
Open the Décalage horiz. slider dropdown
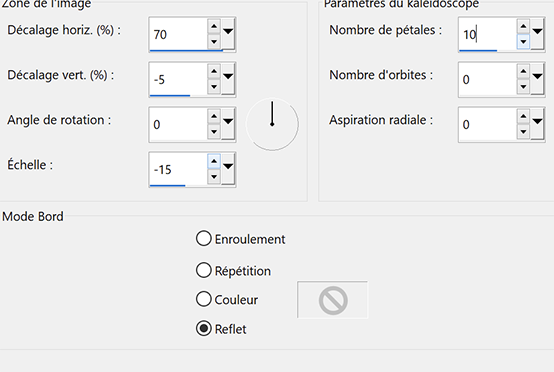coord(228,33)
